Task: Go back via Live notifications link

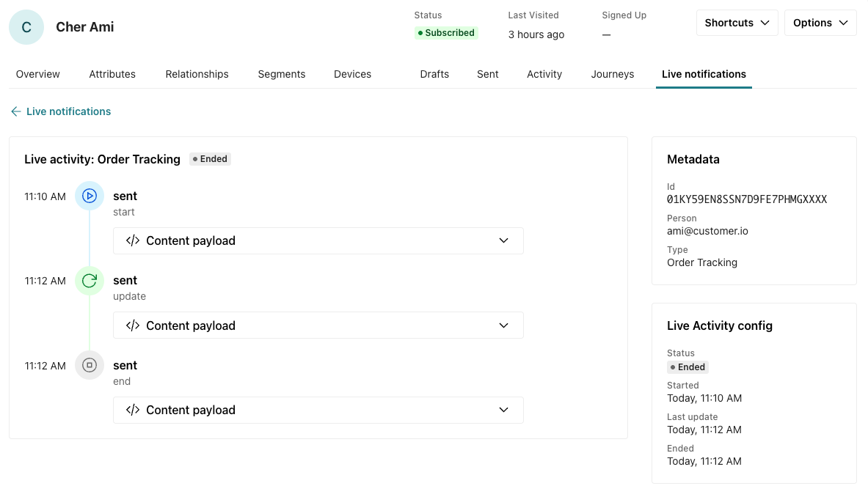Action: [x=69, y=111]
